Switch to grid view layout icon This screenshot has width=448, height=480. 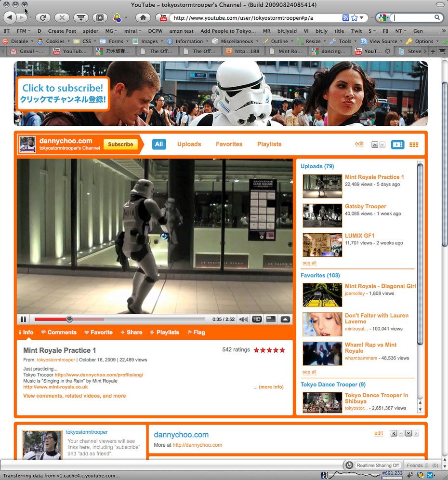[414, 145]
